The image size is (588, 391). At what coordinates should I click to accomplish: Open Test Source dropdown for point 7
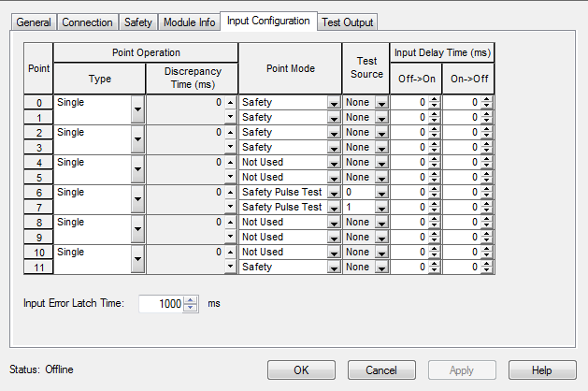380,208
